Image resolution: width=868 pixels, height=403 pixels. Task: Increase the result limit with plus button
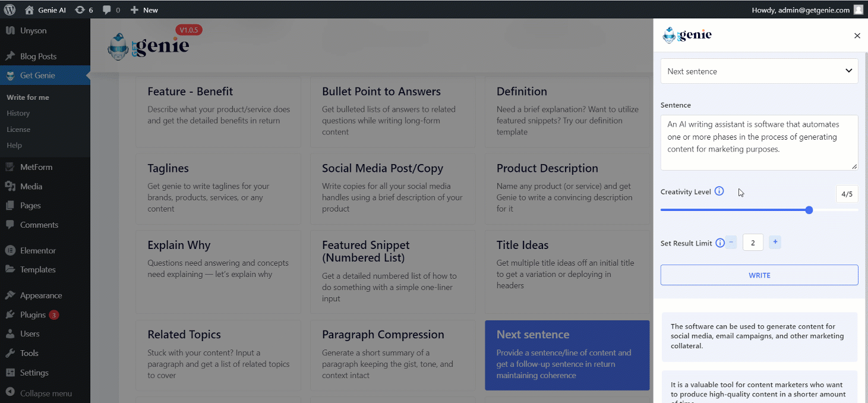[775, 242]
